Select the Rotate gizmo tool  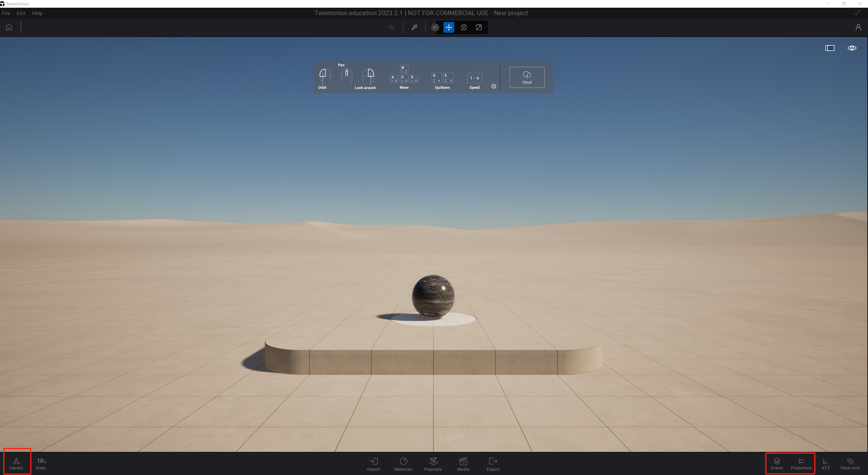pos(464,27)
